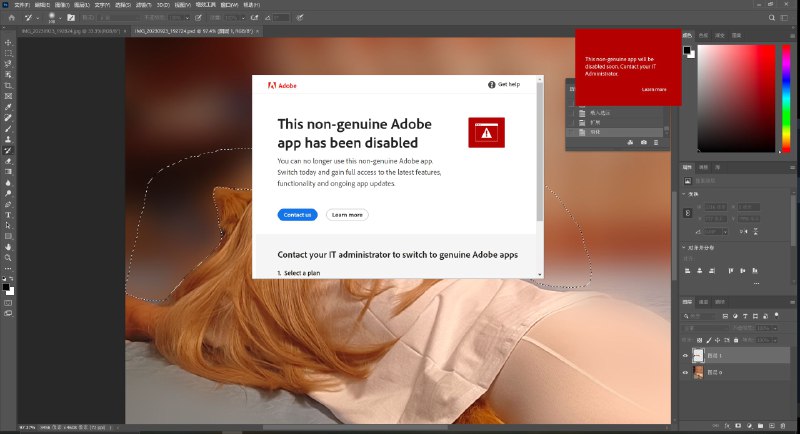
Task: Collapse the Transform section in Properties
Action: [x=684, y=194]
